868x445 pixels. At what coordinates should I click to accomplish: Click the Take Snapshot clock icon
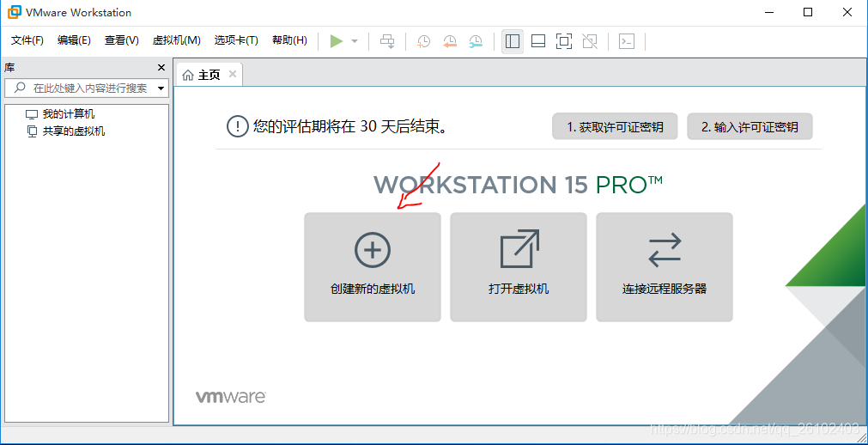coord(423,41)
